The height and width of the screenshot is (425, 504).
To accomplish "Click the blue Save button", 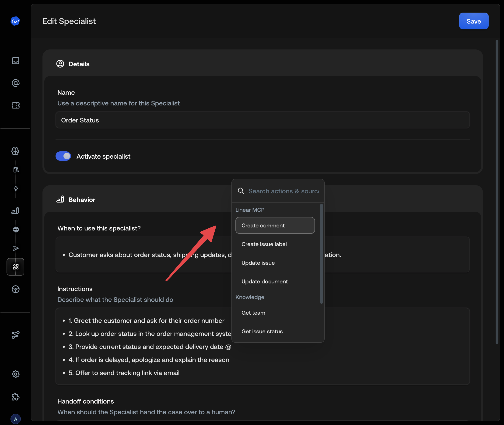I will pos(473,21).
